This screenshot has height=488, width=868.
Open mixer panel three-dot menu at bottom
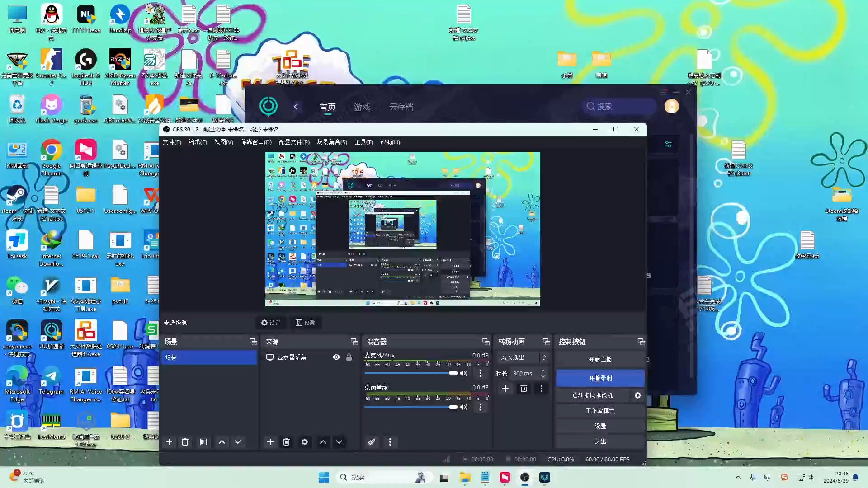(390, 442)
